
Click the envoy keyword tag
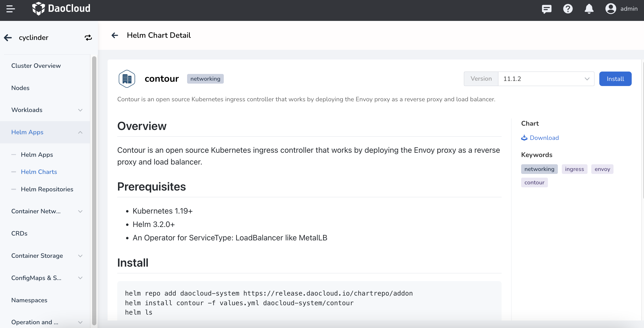pyautogui.click(x=602, y=169)
